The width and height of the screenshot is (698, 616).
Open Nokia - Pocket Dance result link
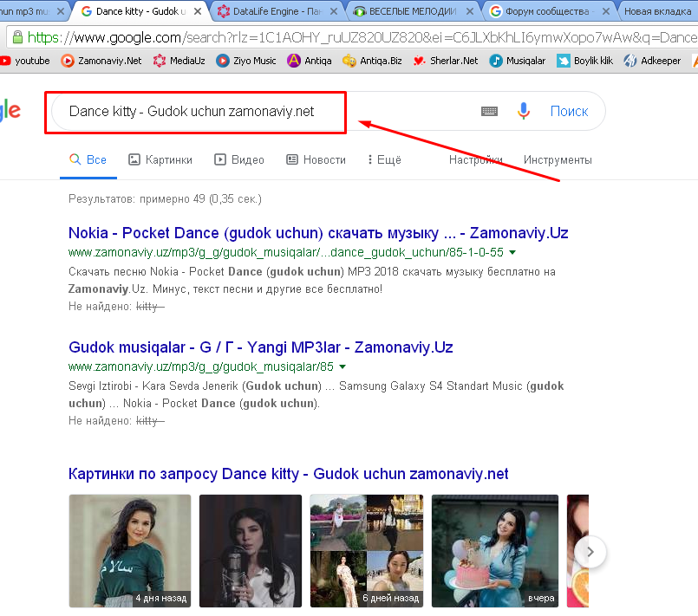[318, 233]
